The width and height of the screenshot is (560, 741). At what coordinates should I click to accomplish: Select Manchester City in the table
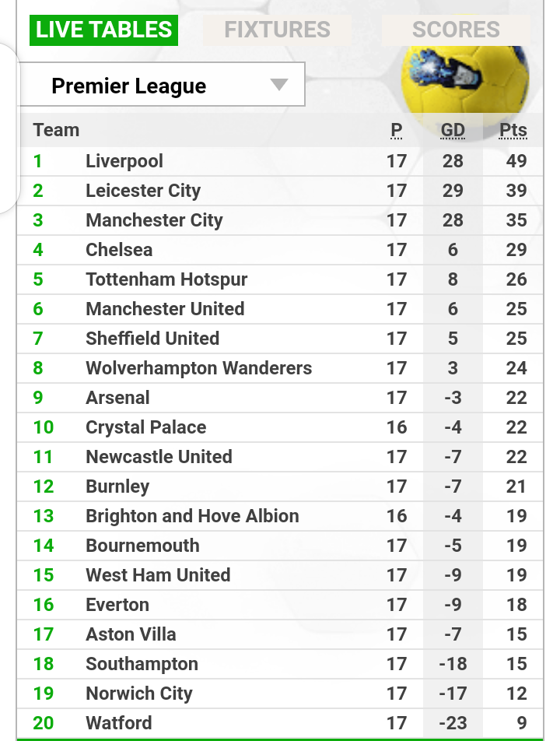pyautogui.click(x=280, y=220)
